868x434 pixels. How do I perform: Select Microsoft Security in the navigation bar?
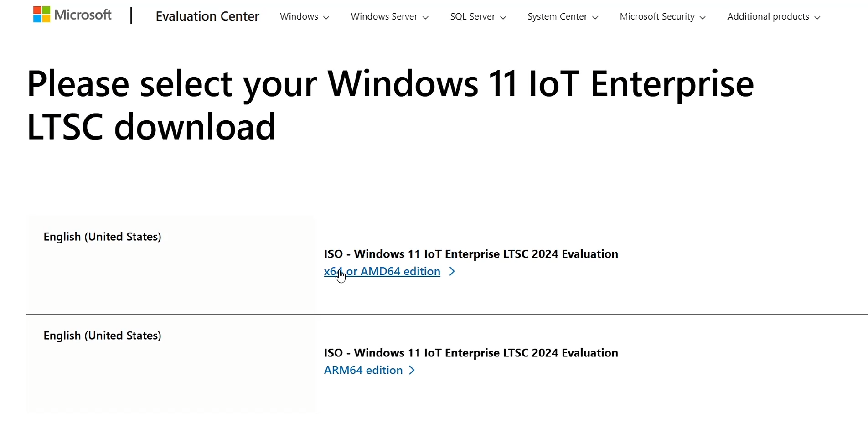click(x=656, y=16)
